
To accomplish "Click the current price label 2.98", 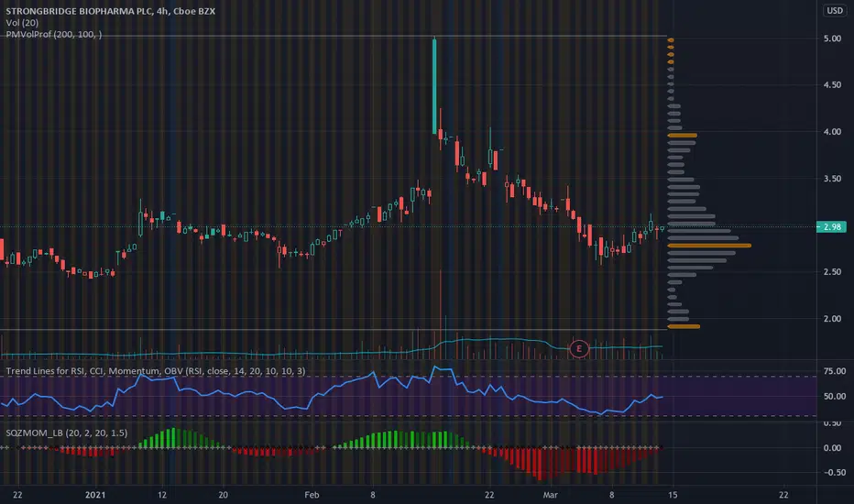I will 831,226.
